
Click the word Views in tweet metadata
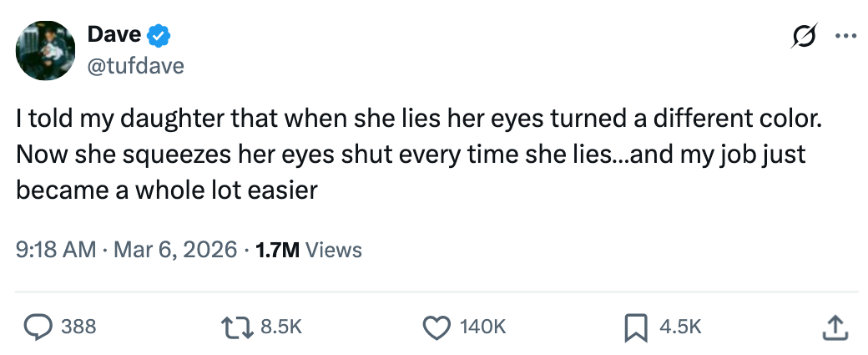click(x=334, y=249)
